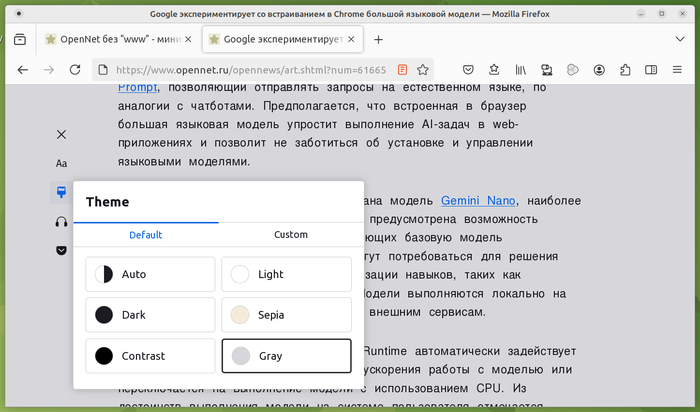Click the Save to Pocket sidebar icon
The width and height of the screenshot is (700, 412).
click(x=62, y=249)
